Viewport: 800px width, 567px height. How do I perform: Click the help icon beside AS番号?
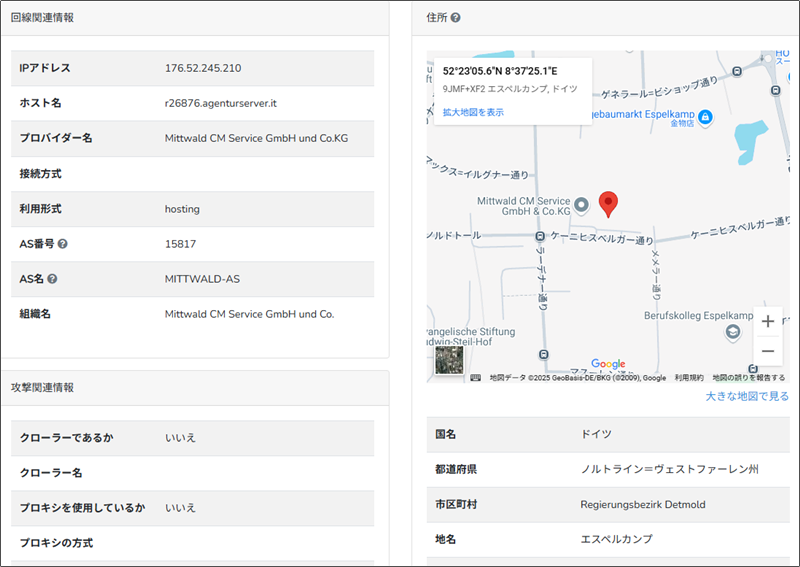coord(62,244)
